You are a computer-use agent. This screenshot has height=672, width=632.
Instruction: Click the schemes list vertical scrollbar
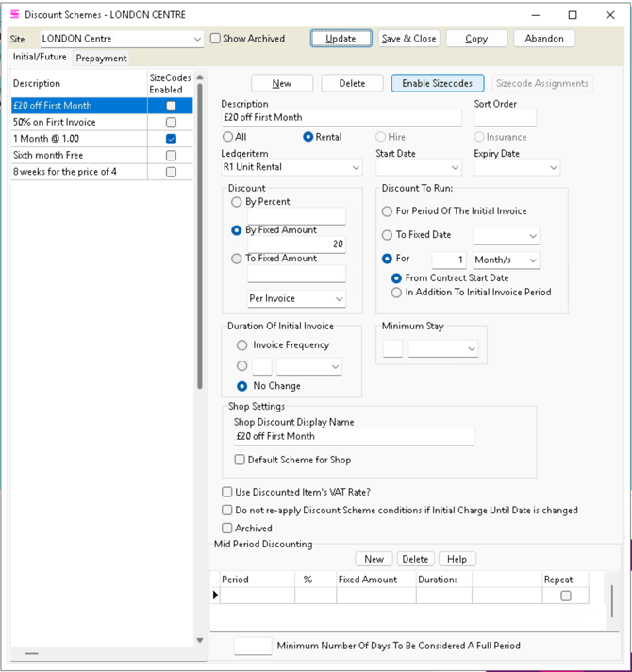[200, 236]
